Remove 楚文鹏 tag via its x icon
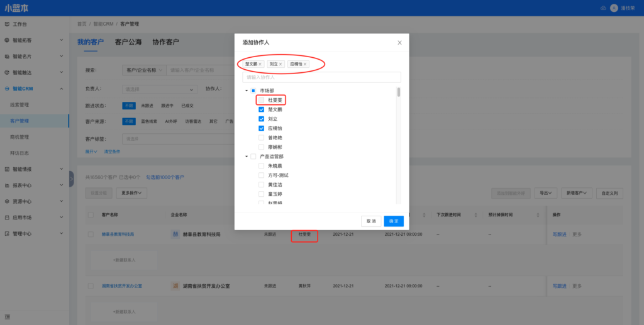The image size is (644, 325). 260,64
